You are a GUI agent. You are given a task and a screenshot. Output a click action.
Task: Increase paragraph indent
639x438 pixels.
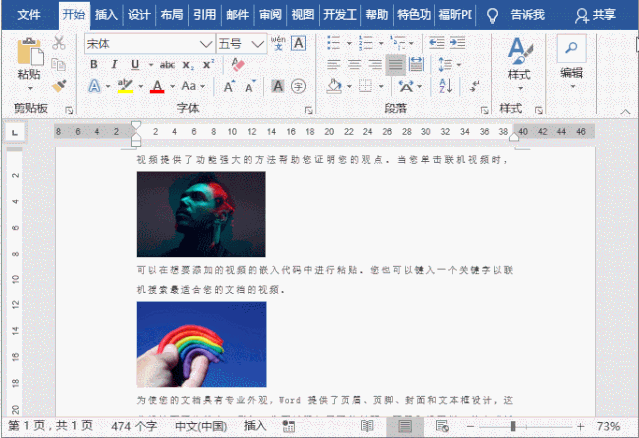tap(457, 43)
